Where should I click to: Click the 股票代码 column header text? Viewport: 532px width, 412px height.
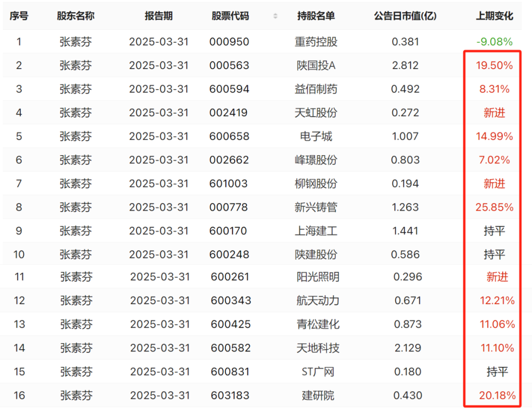coord(230,16)
